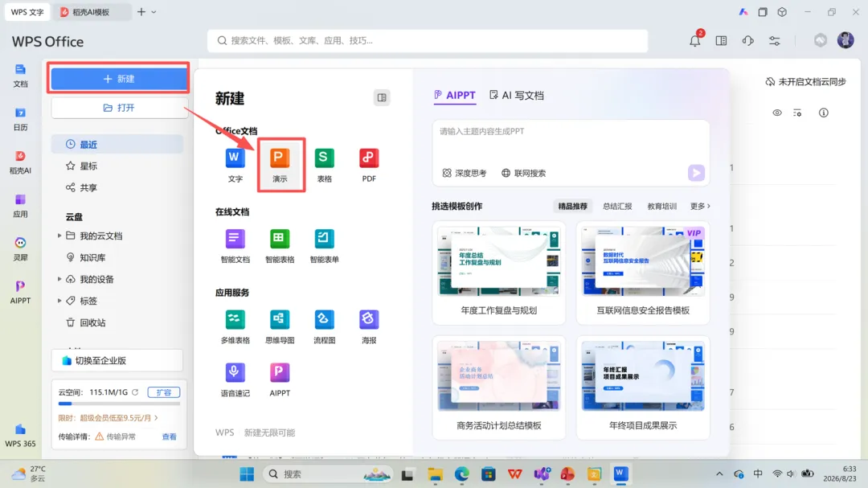Click 未开启文档云同步 status
Image resolution: width=868 pixels, height=488 pixels.
[x=805, y=81]
